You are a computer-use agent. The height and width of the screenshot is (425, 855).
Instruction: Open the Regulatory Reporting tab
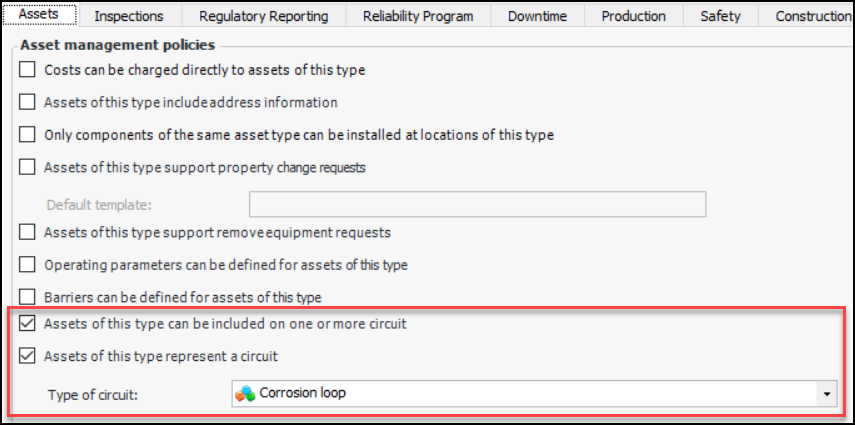point(263,16)
